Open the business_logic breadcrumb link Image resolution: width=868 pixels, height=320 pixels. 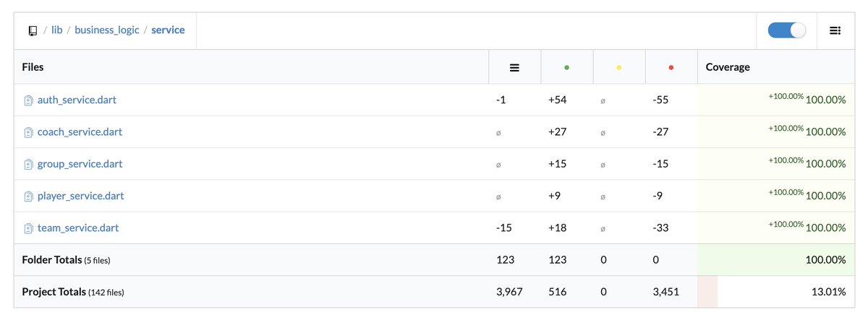107,30
